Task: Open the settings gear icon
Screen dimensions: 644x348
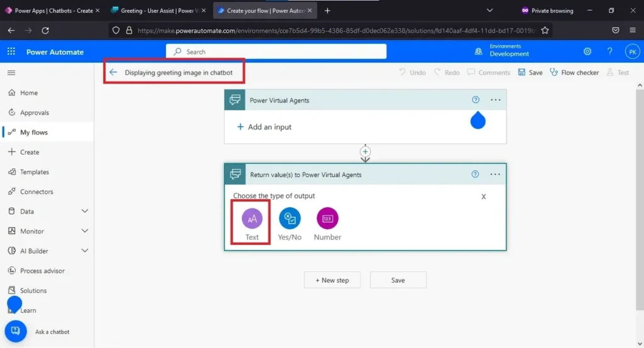Action: point(587,52)
